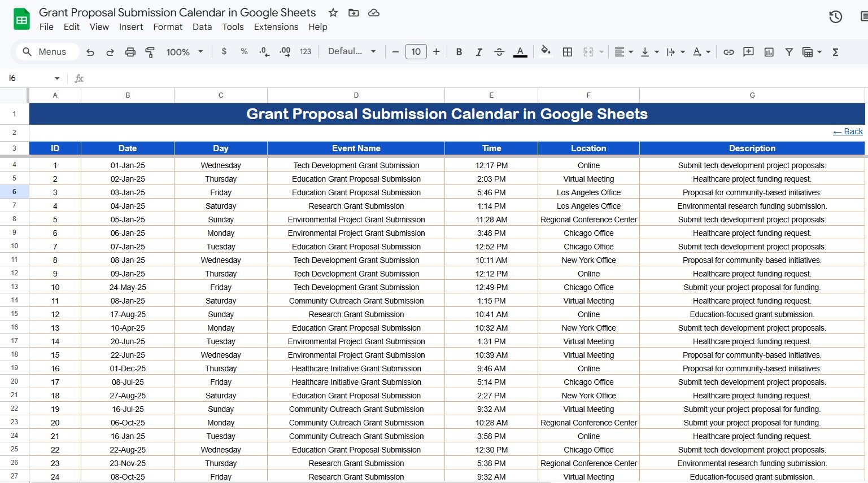Print the spreadsheet with printer icon
The width and height of the screenshot is (868, 483).
click(x=130, y=52)
